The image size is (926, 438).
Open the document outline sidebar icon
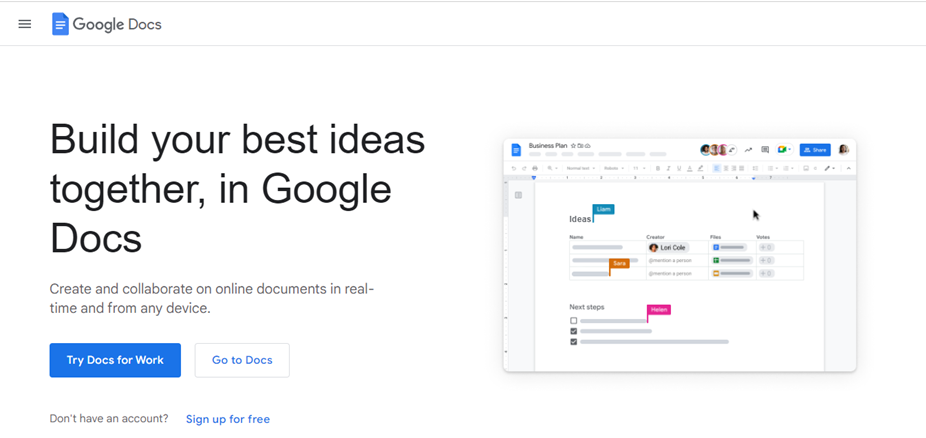pos(518,195)
